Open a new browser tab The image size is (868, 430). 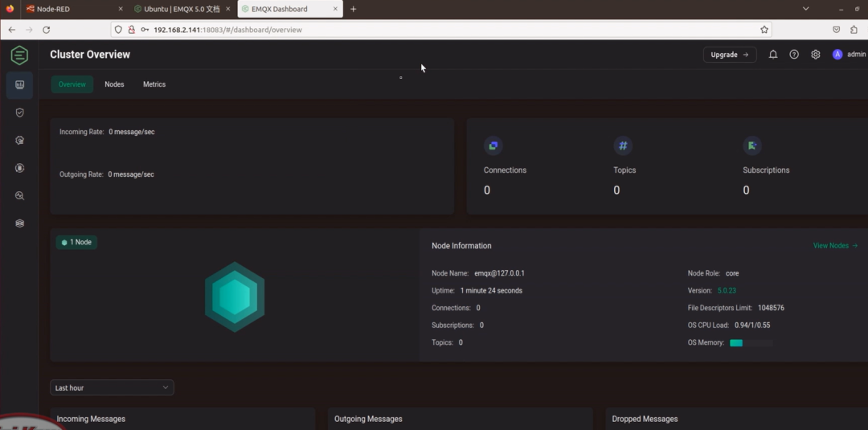click(x=353, y=9)
